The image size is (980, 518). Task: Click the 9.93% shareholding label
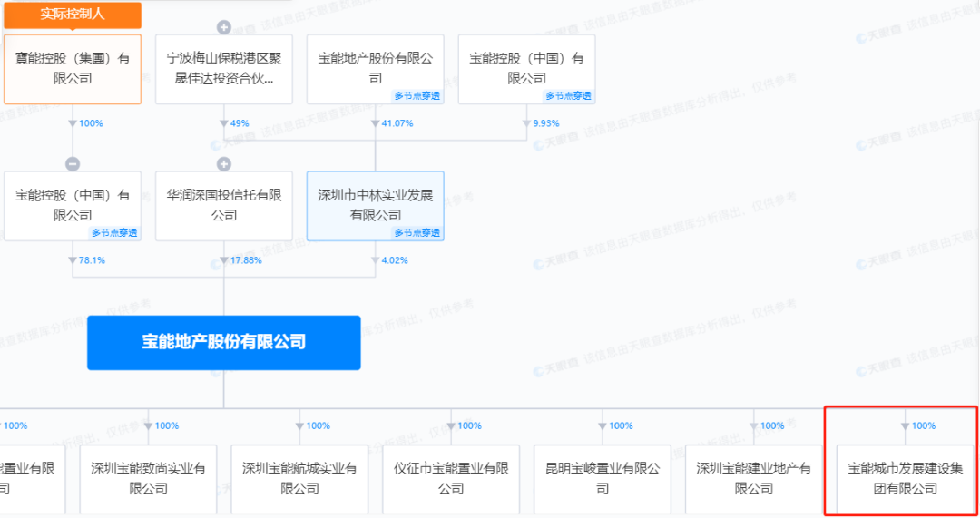coord(546,123)
